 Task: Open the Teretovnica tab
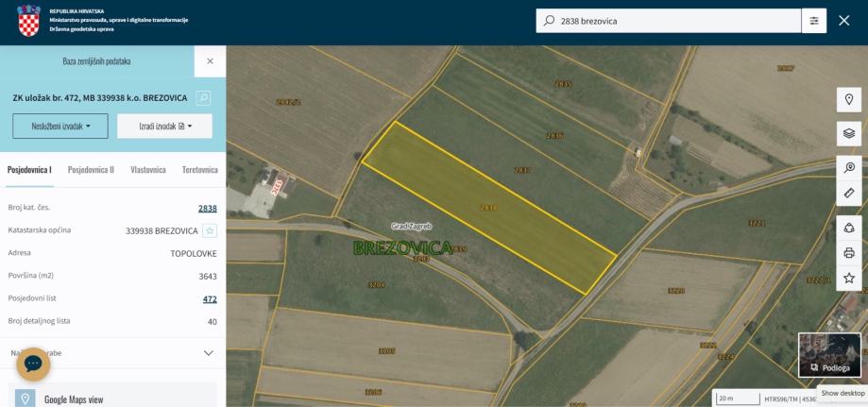tap(200, 170)
